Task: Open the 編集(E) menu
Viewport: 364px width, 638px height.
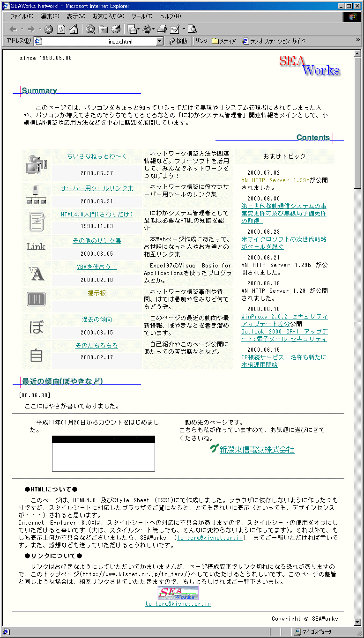Action: click(x=50, y=16)
